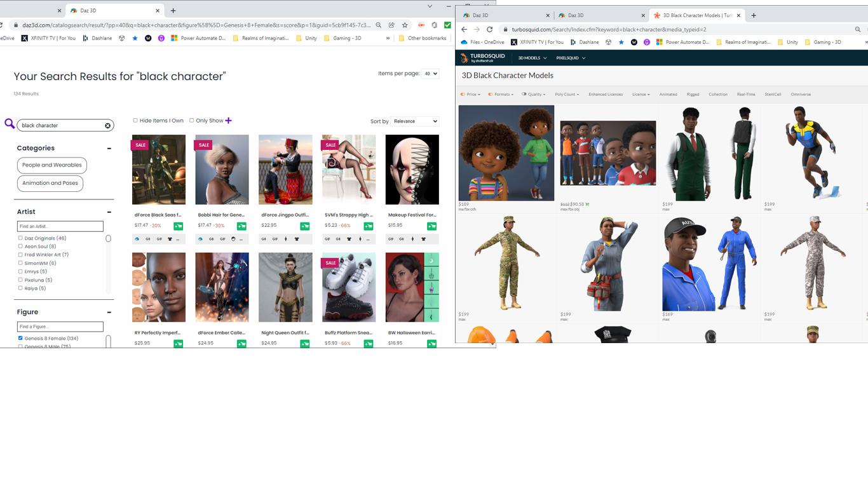Switch to the first Daz 3D tab in TurboSquid window
868x488 pixels.
coord(505,15)
